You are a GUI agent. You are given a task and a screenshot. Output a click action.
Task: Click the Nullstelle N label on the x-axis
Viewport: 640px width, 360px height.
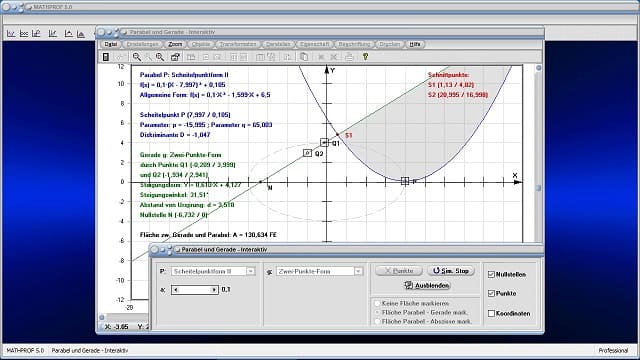(270, 188)
